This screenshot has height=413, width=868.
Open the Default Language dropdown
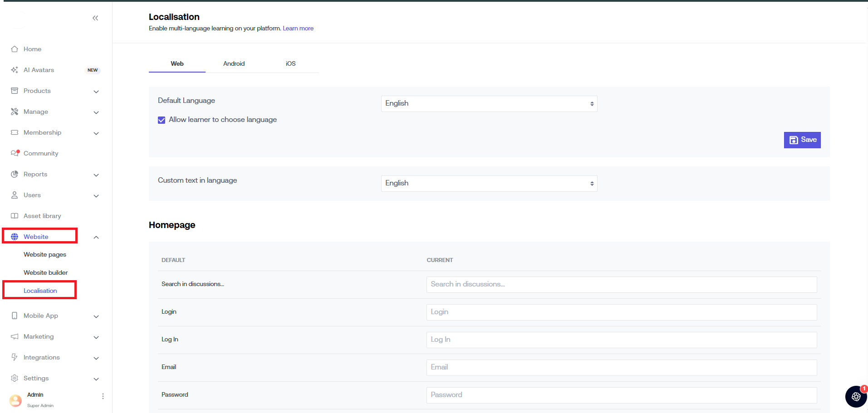pyautogui.click(x=489, y=104)
